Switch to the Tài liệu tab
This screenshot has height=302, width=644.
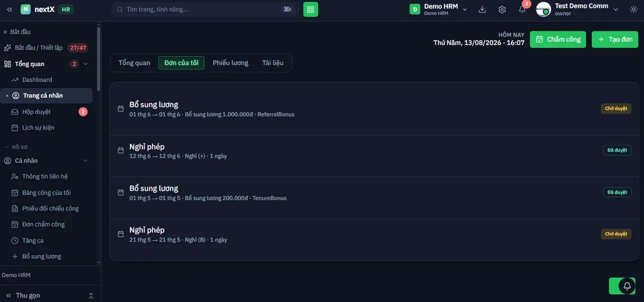pyautogui.click(x=273, y=63)
